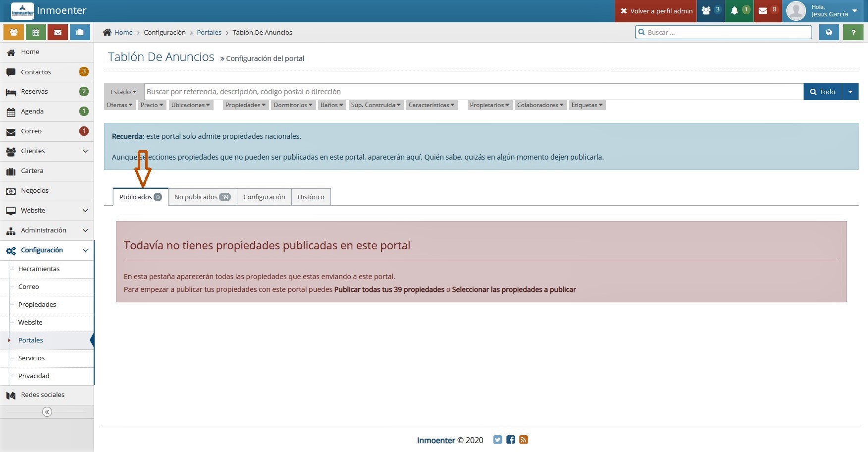Click the user avatar picture
Viewport: 868px width, 452px height.
(796, 11)
